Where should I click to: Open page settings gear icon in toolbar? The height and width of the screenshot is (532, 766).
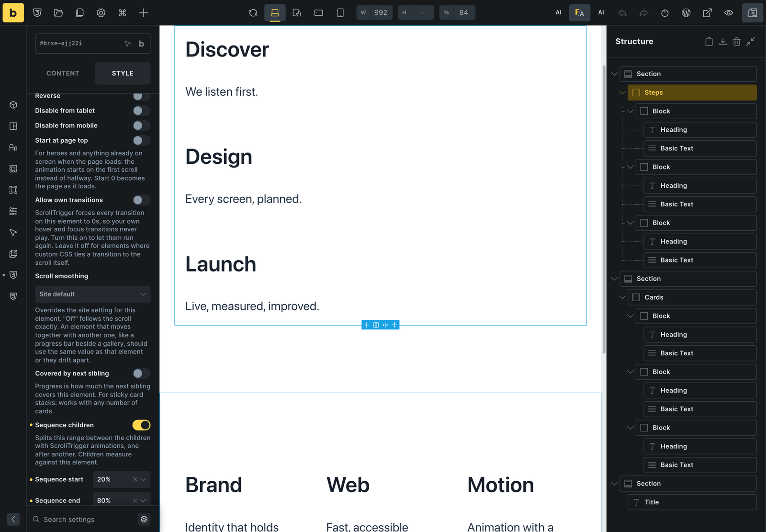tap(101, 13)
